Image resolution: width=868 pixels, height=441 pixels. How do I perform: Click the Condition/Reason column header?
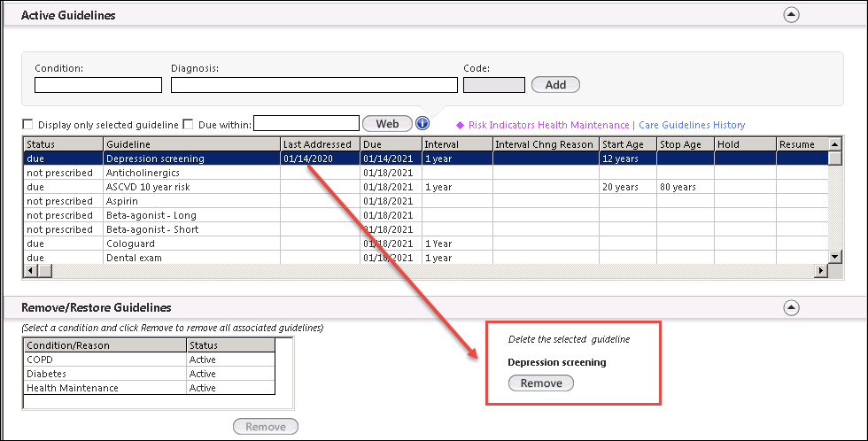(105, 345)
